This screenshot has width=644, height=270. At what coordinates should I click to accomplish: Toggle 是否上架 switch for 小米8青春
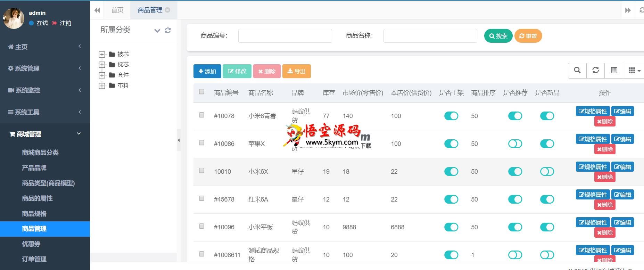coord(451,116)
